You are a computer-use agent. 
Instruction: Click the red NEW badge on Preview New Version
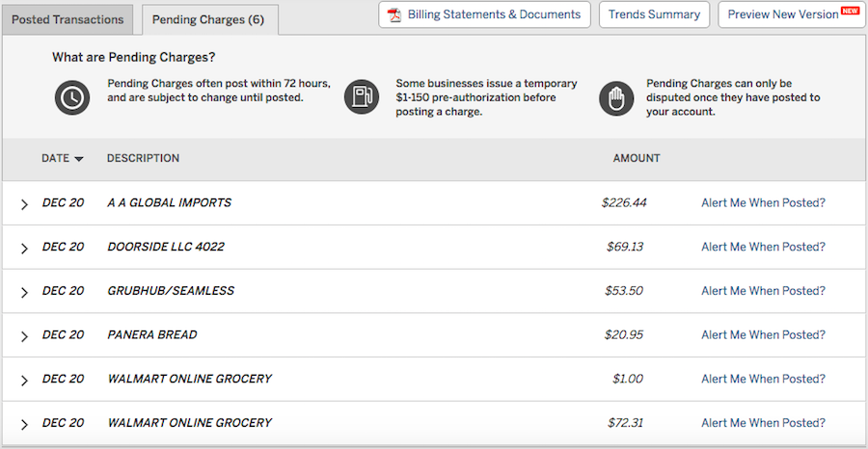coord(848,10)
